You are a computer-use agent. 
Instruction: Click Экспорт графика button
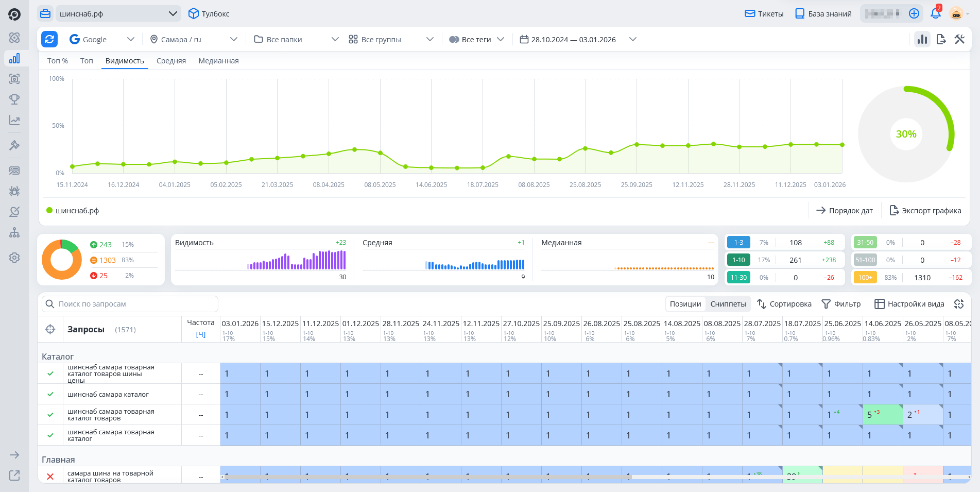(x=925, y=211)
